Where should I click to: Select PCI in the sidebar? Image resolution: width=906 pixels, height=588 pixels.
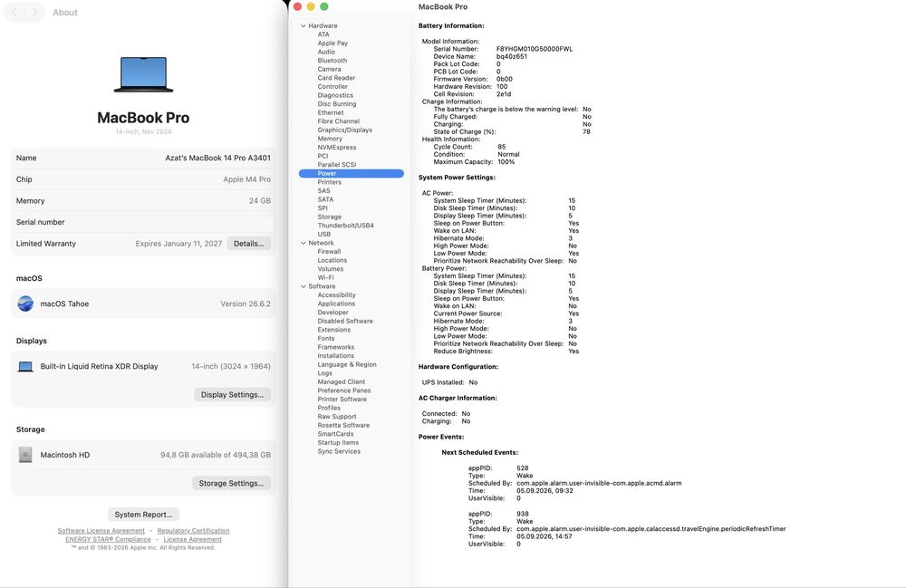click(323, 156)
